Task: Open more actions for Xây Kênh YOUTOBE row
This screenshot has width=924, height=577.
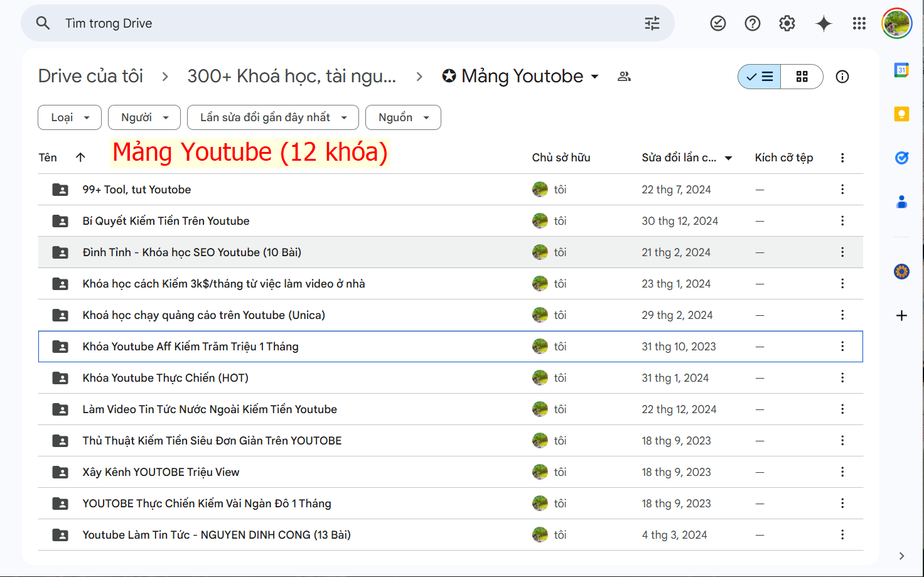Action: [842, 472]
